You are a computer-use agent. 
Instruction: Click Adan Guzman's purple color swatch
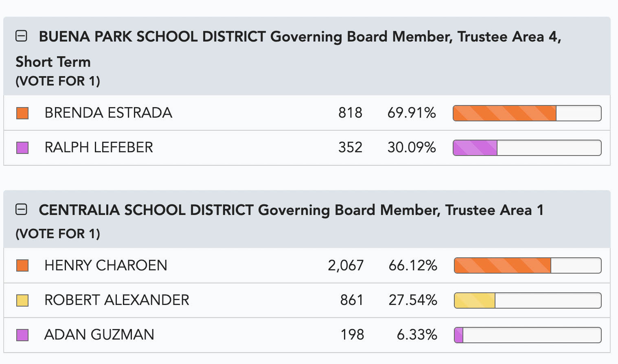pyautogui.click(x=22, y=335)
